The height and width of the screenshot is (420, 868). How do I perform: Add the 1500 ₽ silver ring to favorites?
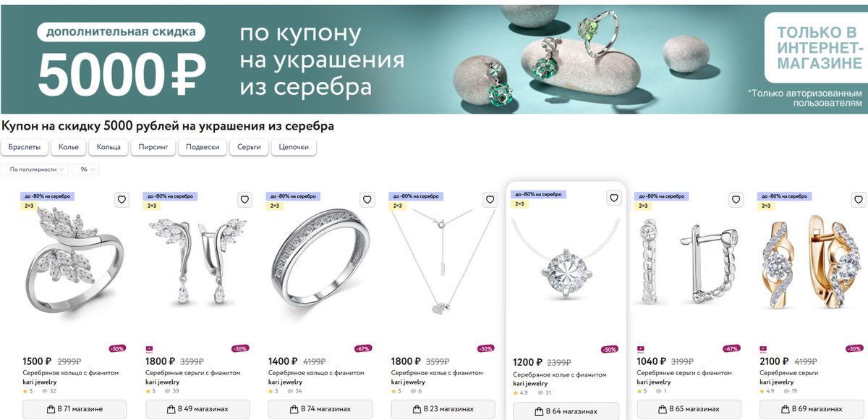coord(121,199)
